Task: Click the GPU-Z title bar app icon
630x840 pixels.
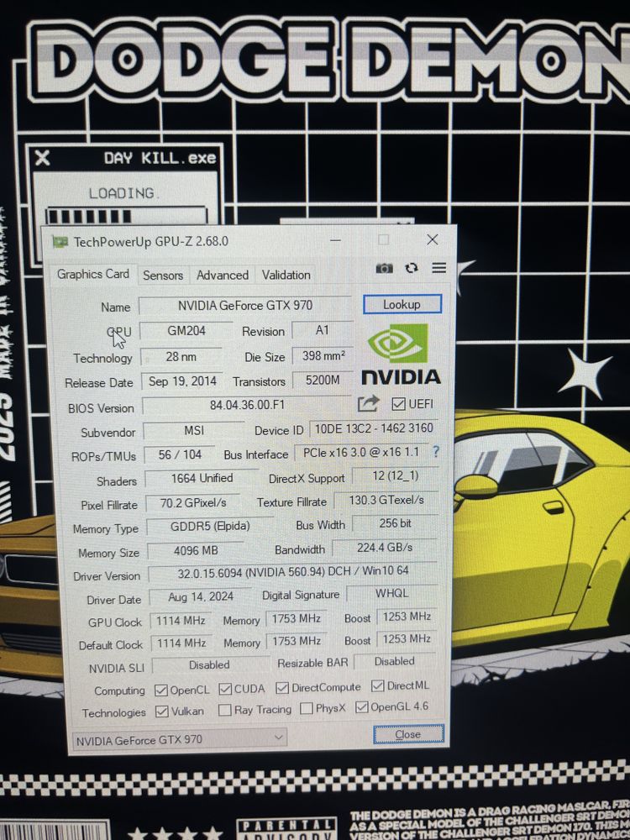Action: coord(60,242)
